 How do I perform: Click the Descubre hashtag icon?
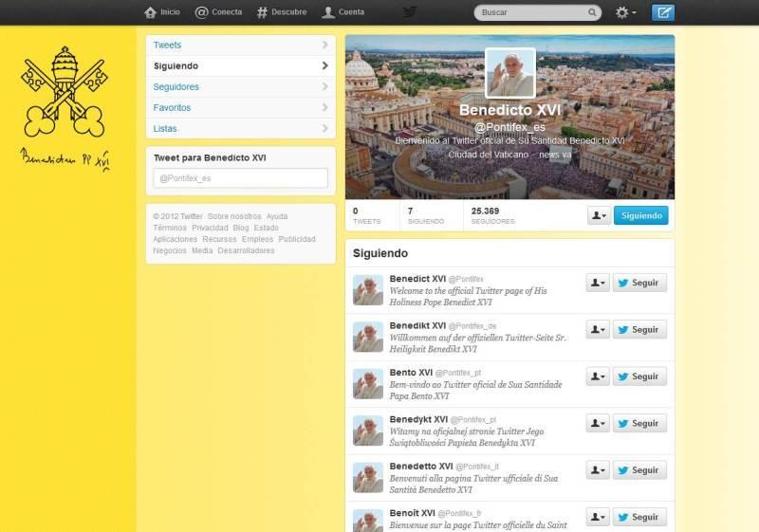click(x=262, y=12)
